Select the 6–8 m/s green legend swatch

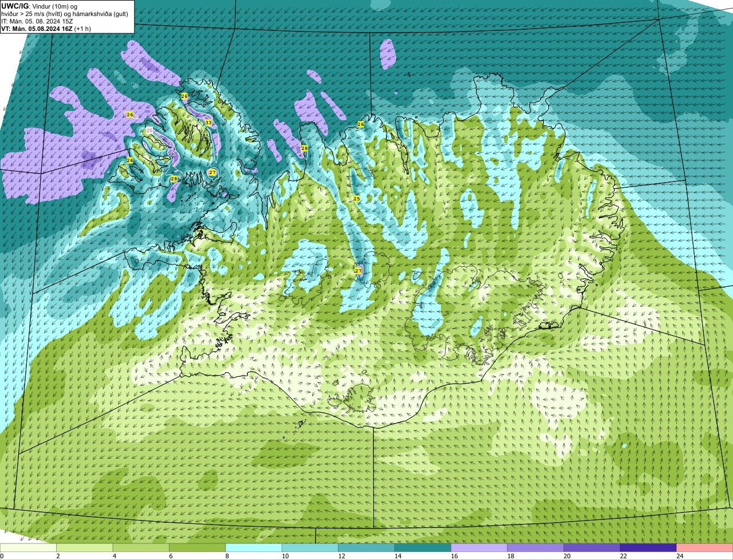pos(198,547)
